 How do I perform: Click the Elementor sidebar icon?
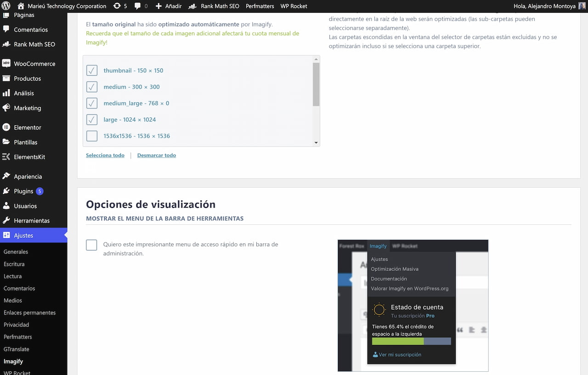click(x=6, y=127)
